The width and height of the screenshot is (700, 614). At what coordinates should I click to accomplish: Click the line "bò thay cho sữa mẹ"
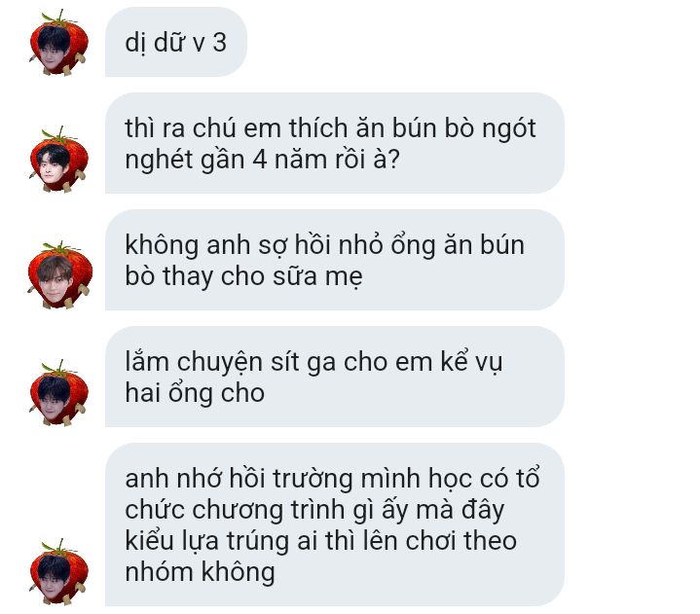(243, 276)
